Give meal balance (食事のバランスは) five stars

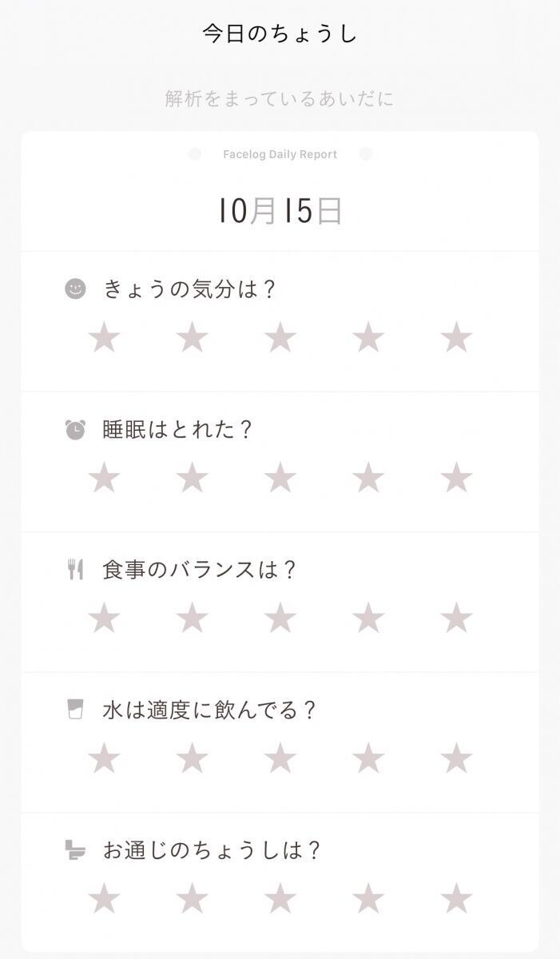(x=456, y=619)
